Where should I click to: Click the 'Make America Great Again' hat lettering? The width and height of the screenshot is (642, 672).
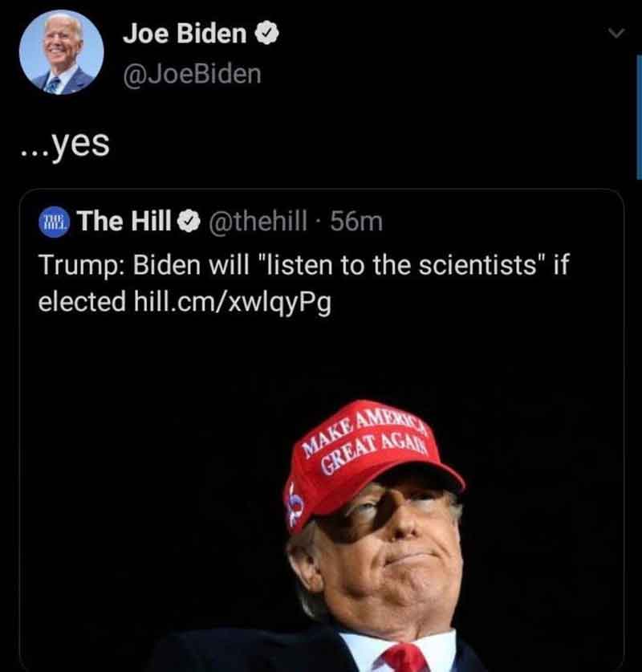click(367, 442)
